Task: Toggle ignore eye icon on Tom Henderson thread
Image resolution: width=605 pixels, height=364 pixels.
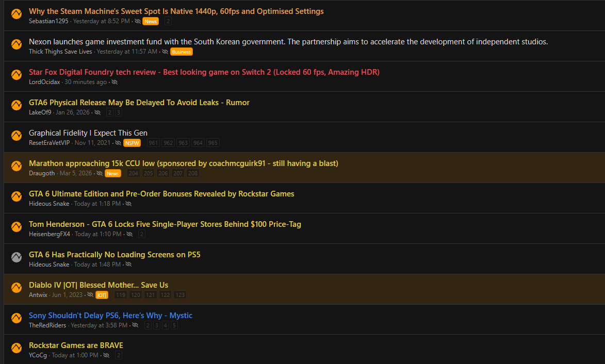Action: click(x=129, y=234)
